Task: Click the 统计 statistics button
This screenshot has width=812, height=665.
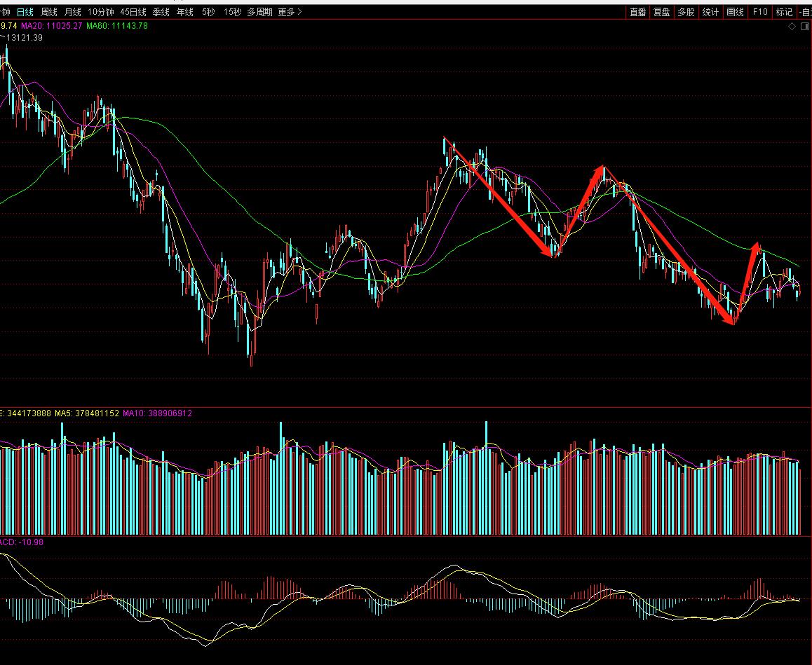Action: click(710, 12)
